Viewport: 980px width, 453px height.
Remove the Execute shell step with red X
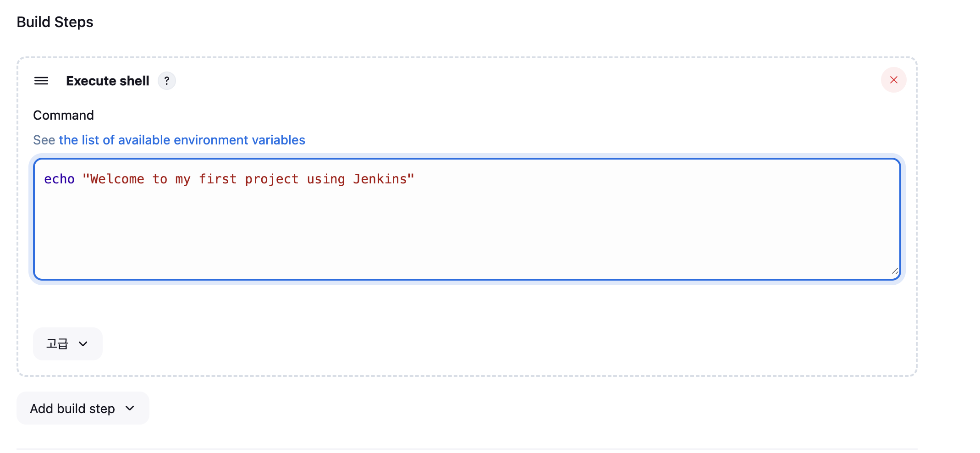[893, 80]
